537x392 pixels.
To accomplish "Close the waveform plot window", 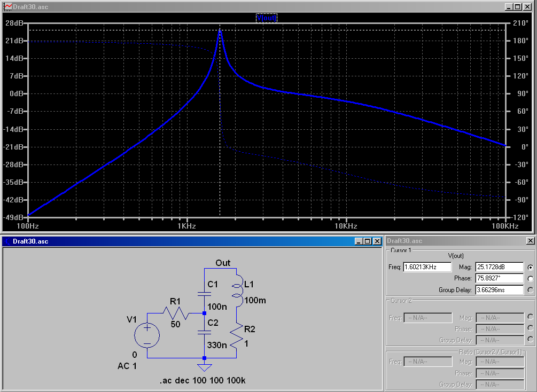I will click(527, 7).
